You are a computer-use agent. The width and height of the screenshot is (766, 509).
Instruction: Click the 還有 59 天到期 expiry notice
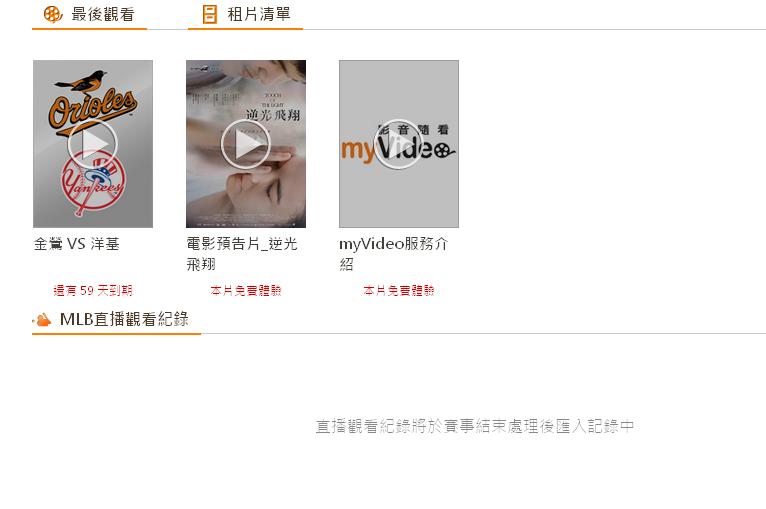tap(93, 291)
